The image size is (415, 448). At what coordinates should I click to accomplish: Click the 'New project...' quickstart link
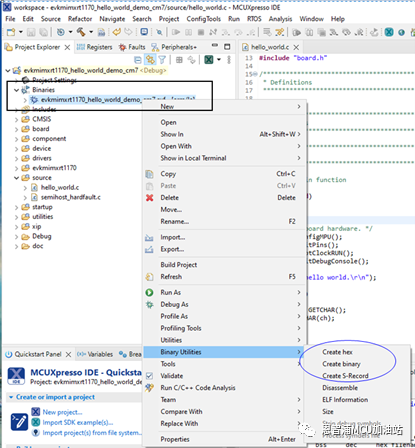click(x=62, y=412)
